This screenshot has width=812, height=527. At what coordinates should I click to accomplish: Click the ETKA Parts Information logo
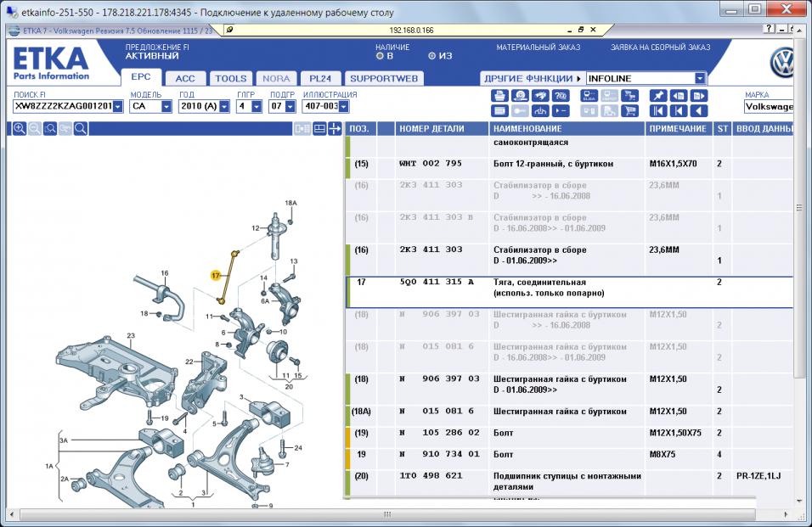coord(51,64)
